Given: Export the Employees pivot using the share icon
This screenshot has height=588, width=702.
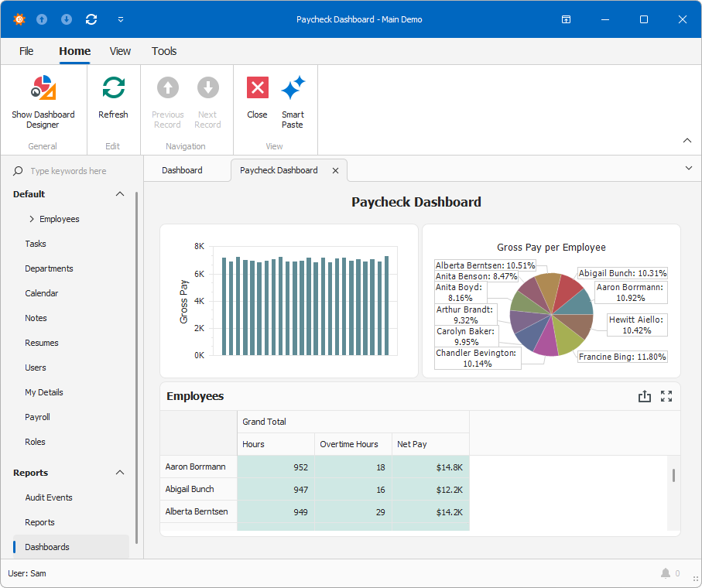Looking at the screenshot, I should tap(644, 396).
